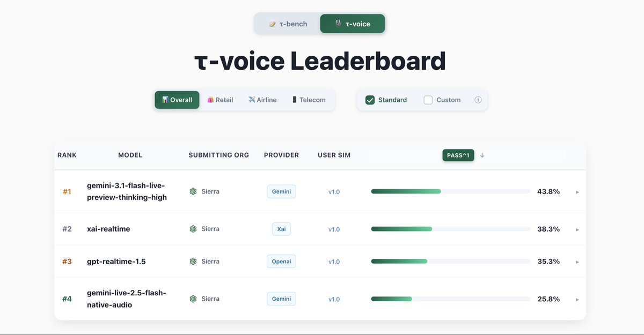Click the info icon beside Custom

coord(478,100)
